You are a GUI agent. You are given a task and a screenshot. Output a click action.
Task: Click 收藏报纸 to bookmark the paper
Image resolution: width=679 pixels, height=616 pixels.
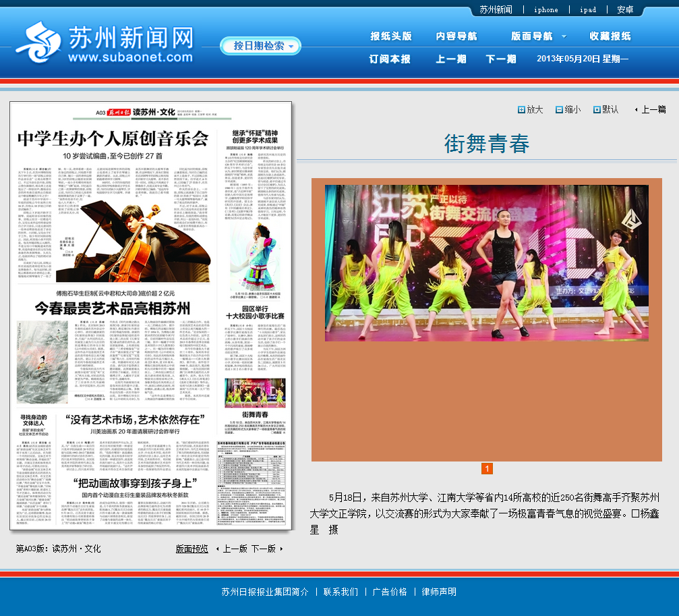(610, 36)
